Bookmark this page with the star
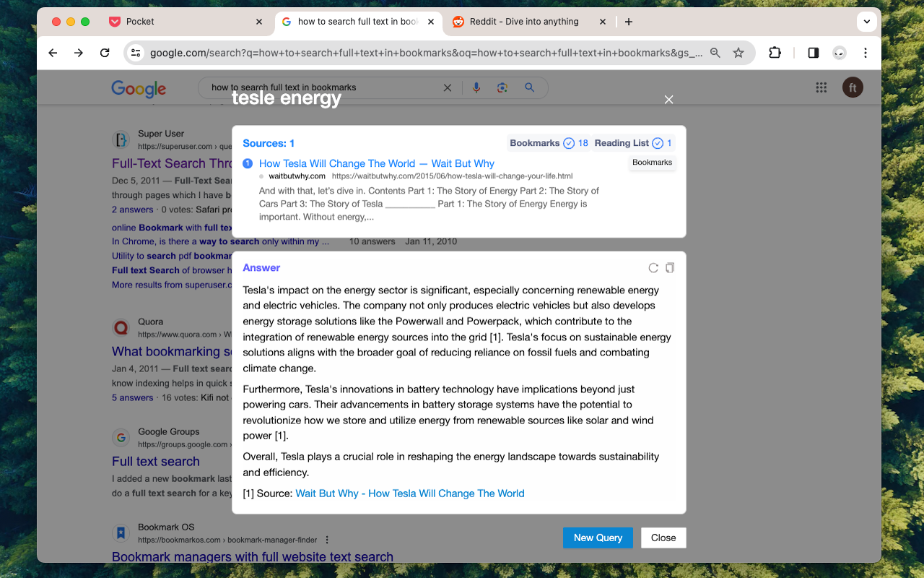 738,53
